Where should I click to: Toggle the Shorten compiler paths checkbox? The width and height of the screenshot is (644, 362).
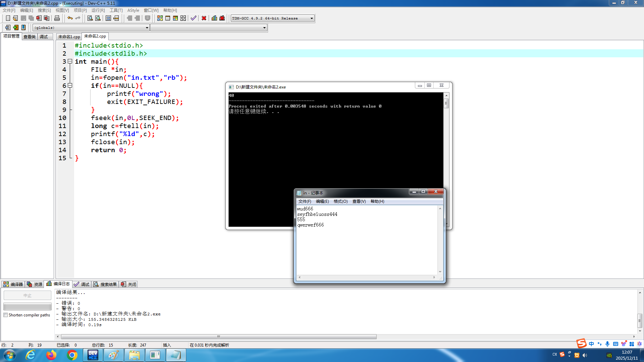coord(6,315)
